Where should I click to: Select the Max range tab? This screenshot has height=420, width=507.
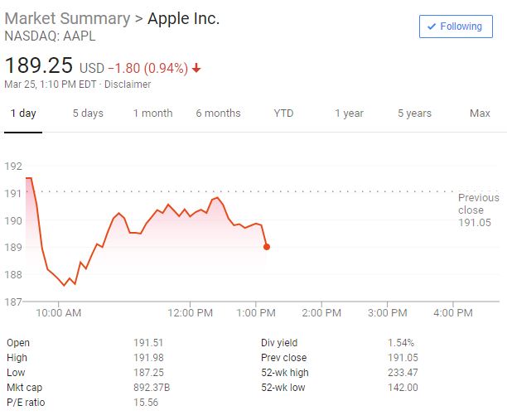click(480, 113)
